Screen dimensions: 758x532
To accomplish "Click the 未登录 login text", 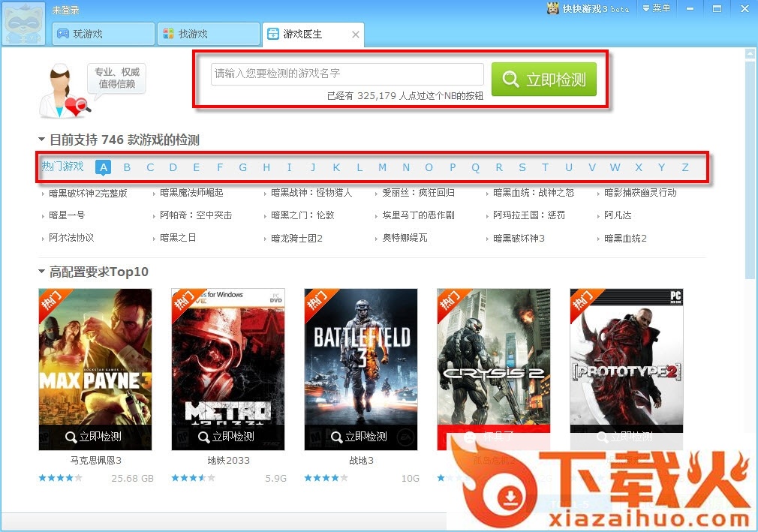I will (x=65, y=10).
